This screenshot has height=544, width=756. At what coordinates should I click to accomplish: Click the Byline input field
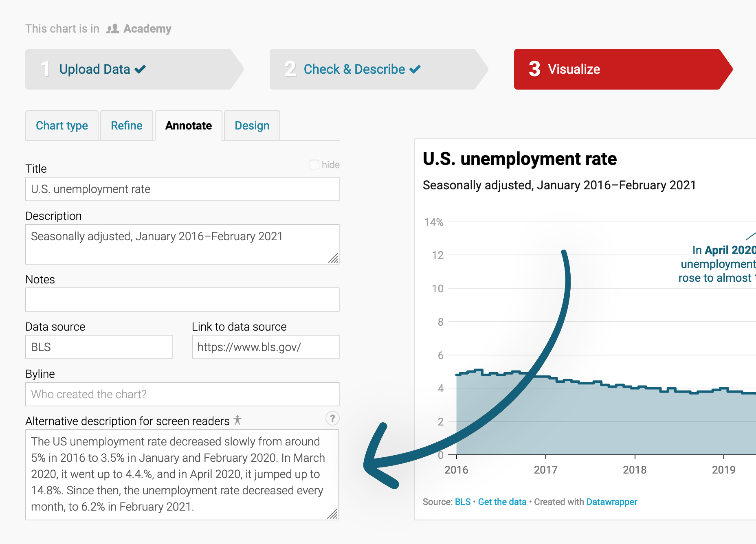(x=182, y=394)
